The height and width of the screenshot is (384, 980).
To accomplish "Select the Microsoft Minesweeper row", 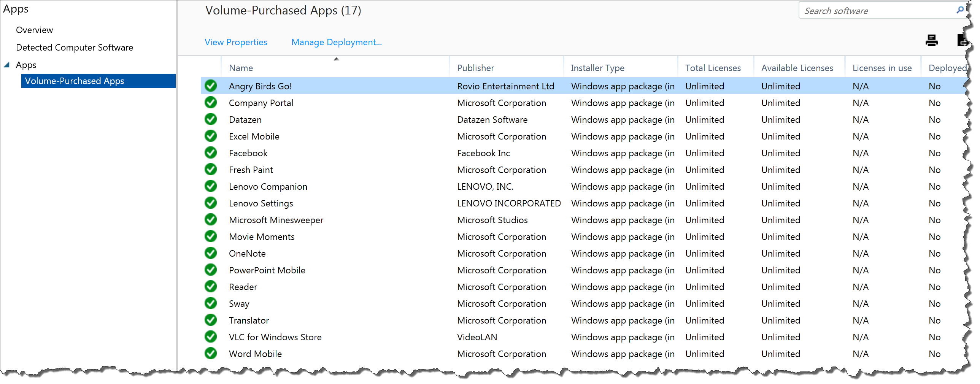I will coord(276,220).
